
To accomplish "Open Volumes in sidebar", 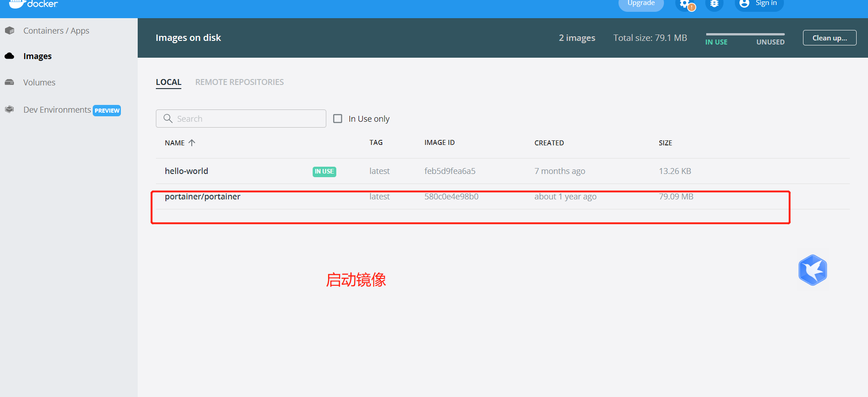I will pyautogui.click(x=39, y=83).
